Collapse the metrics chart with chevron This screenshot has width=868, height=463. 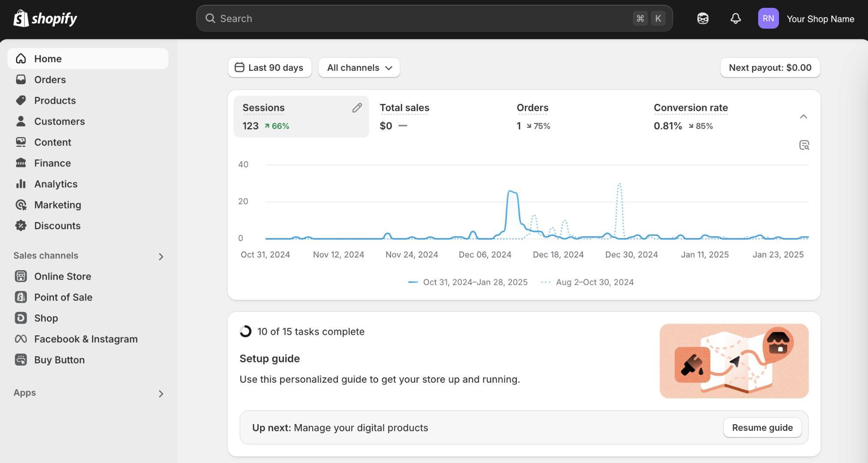[x=803, y=116]
